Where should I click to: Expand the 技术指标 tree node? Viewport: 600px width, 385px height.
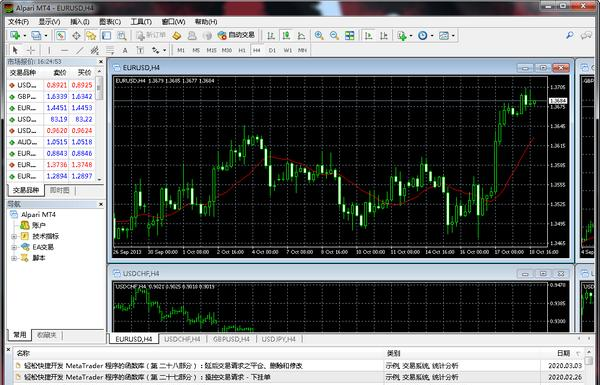click(x=14, y=237)
